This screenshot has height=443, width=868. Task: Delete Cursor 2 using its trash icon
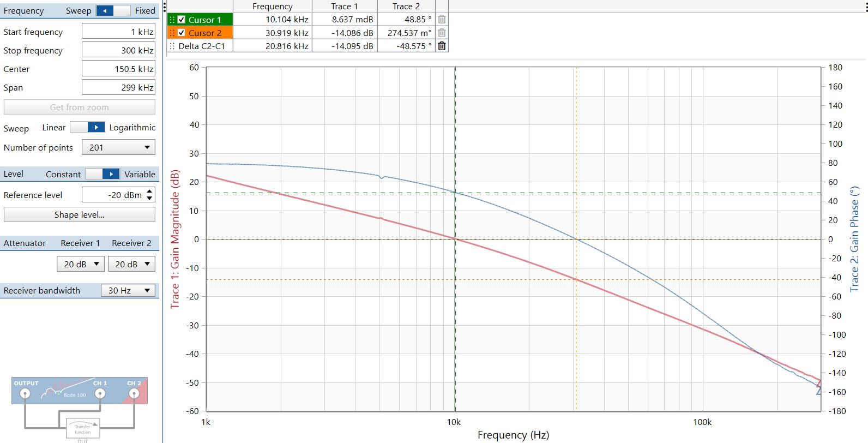(x=442, y=33)
